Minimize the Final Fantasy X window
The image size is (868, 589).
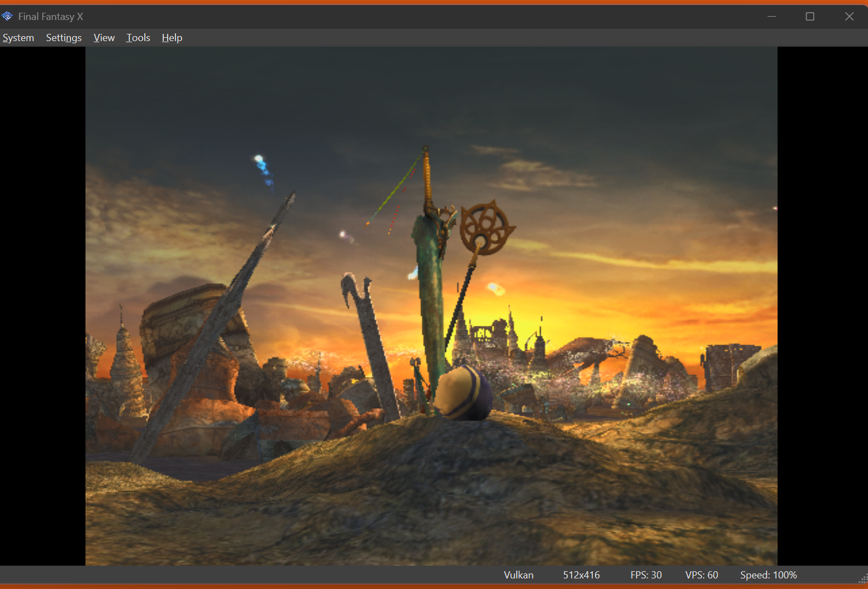click(771, 17)
